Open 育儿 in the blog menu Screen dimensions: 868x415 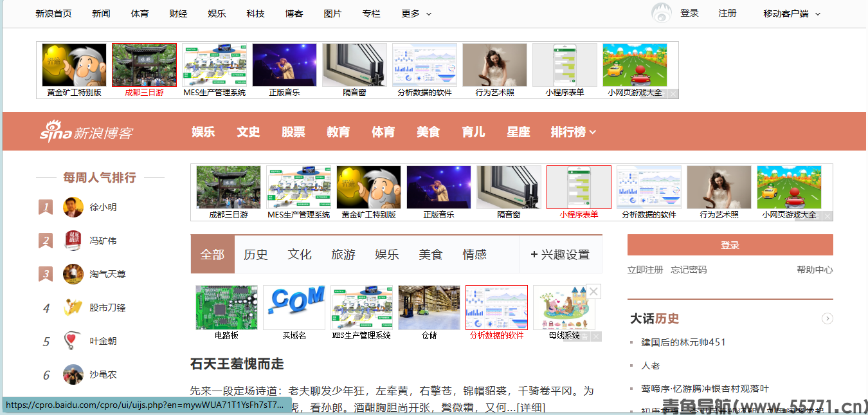[473, 132]
